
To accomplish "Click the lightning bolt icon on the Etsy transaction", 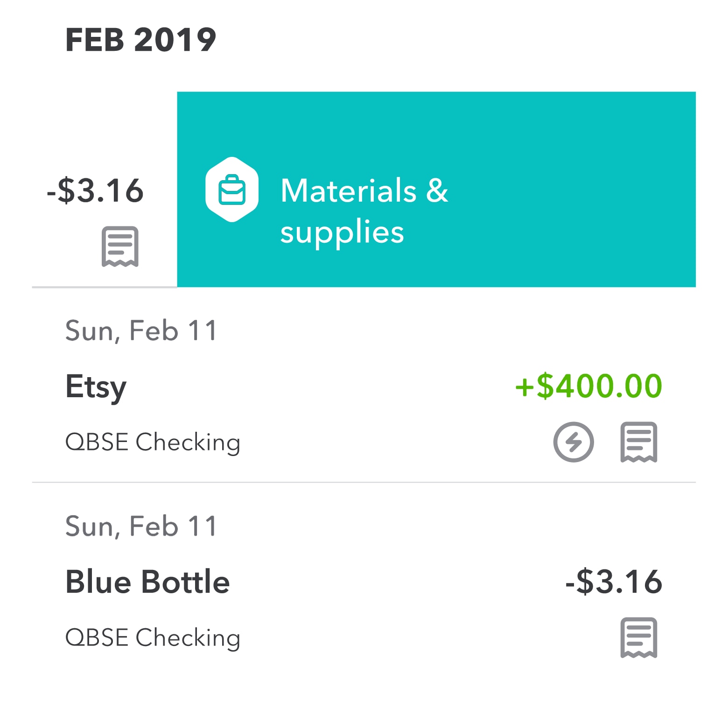I will tap(574, 442).
